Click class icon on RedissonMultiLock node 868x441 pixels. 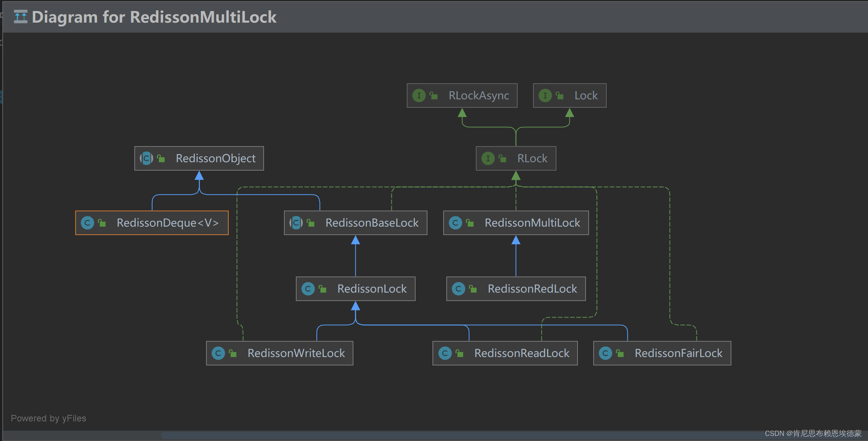click(x=455, y=223)
